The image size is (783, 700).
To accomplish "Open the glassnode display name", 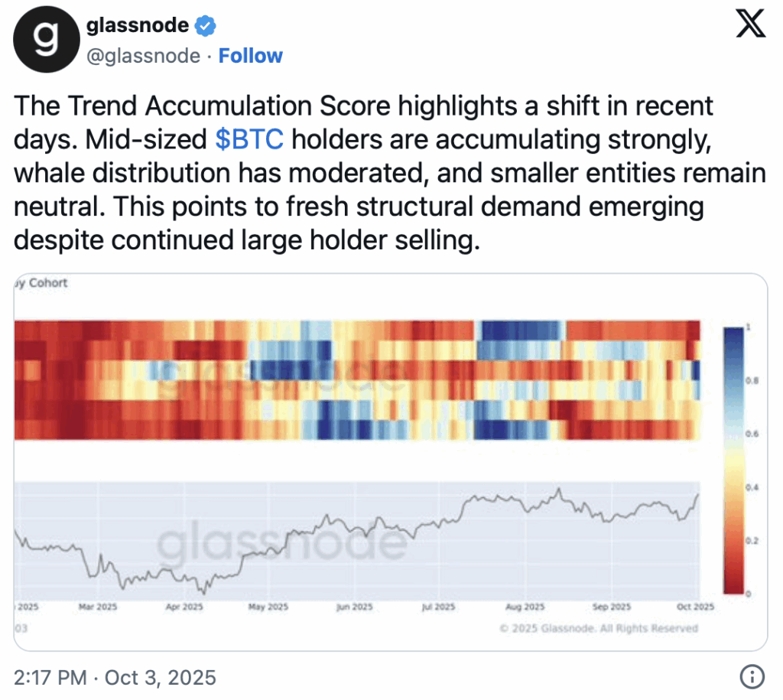I will (x=137, y=26).
